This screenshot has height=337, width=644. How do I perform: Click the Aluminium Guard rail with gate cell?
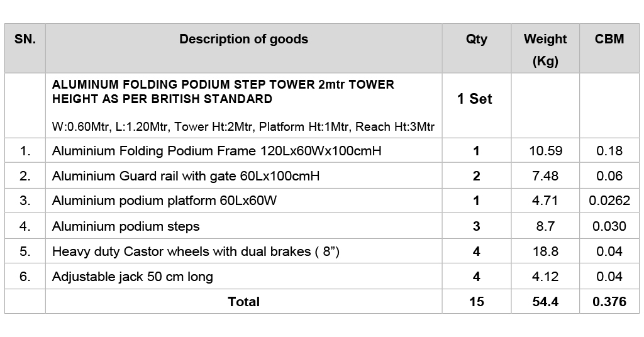tap(243, 175)
